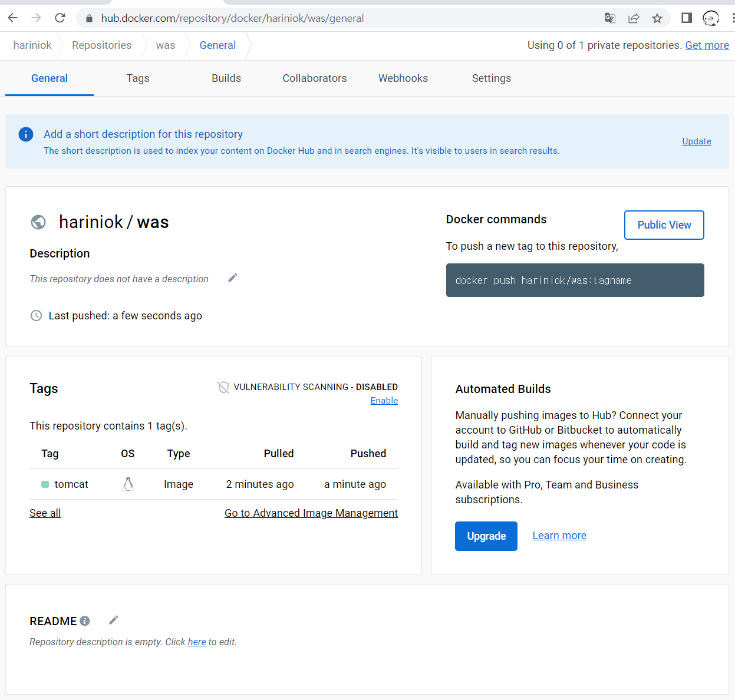The image size is (735, 700).
Task: Click 'here' link to edit README
Action: click(x=197, y=642)
